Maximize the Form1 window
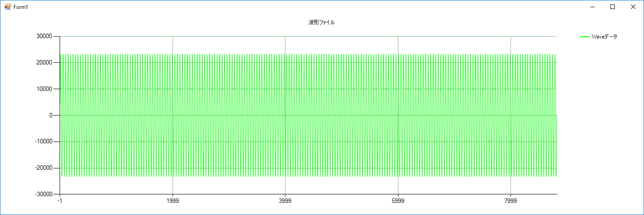Image resolution: width=644 pixels, height=215 pixels. [x=613, y=7]
